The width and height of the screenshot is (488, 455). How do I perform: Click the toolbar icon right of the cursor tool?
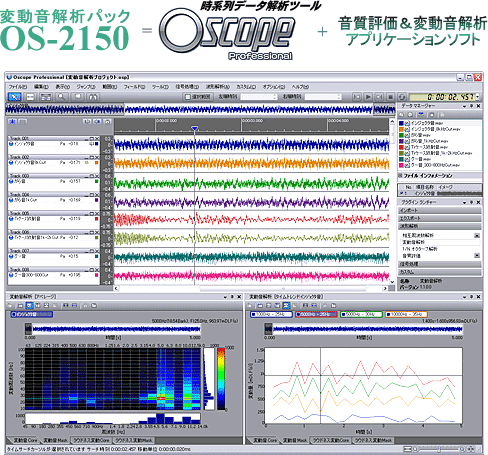click(x=30, y=97)
